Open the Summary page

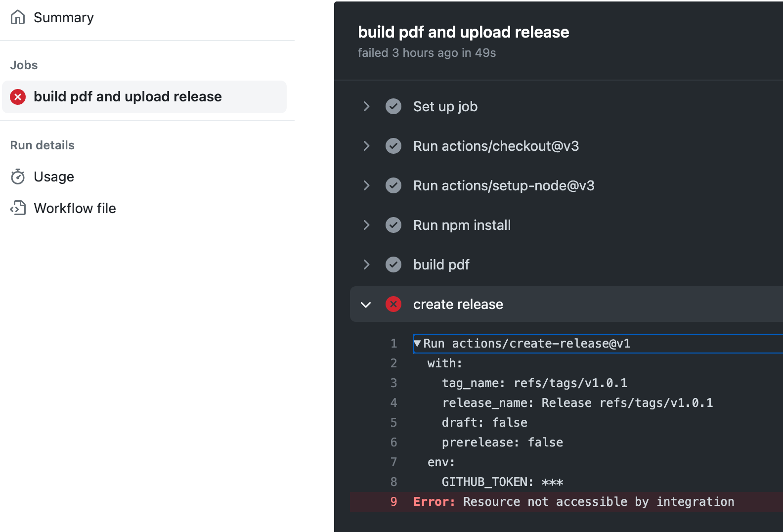pyautogui.click(x=63, y=18)
